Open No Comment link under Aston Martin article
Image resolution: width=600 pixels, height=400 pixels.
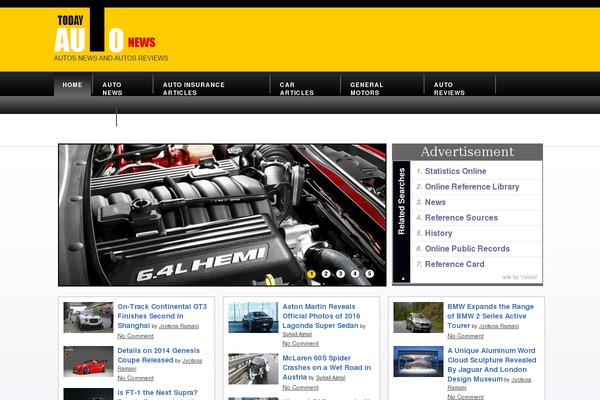click(300, 344)
